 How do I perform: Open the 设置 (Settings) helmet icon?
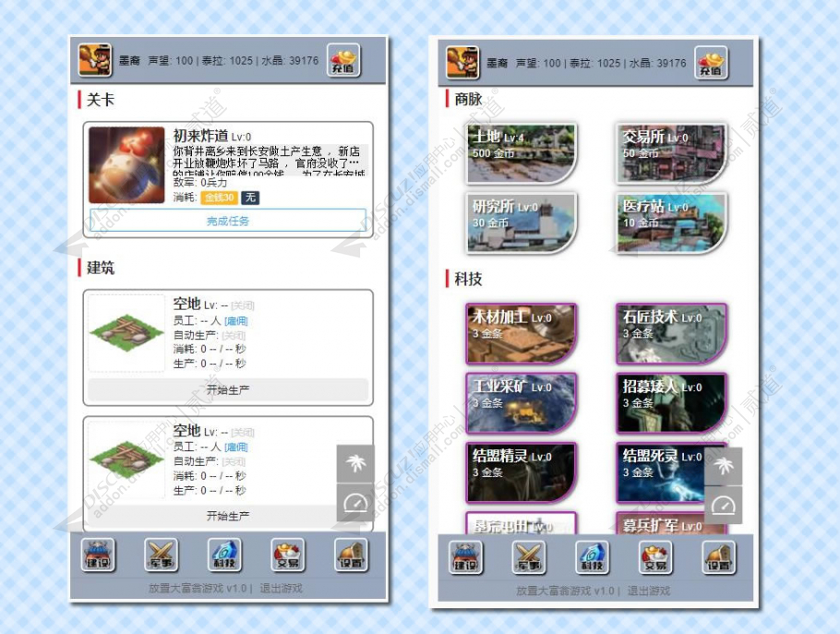pos(351,554)
